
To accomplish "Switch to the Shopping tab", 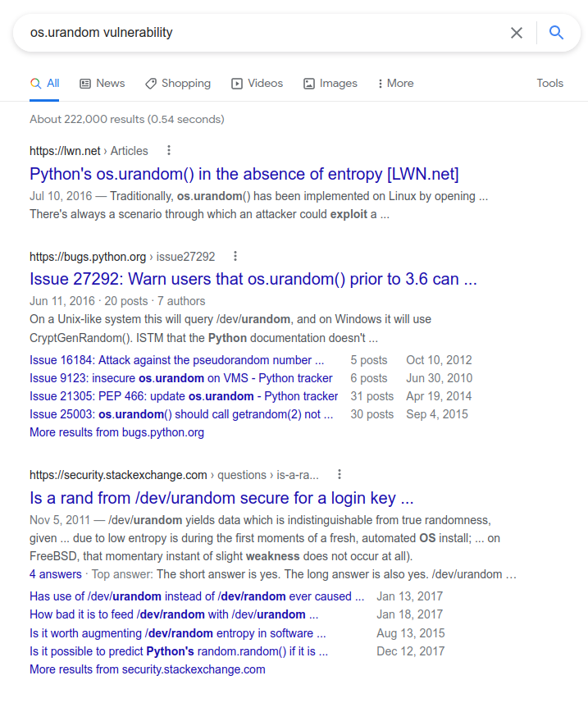I will [x=178, y=84].
